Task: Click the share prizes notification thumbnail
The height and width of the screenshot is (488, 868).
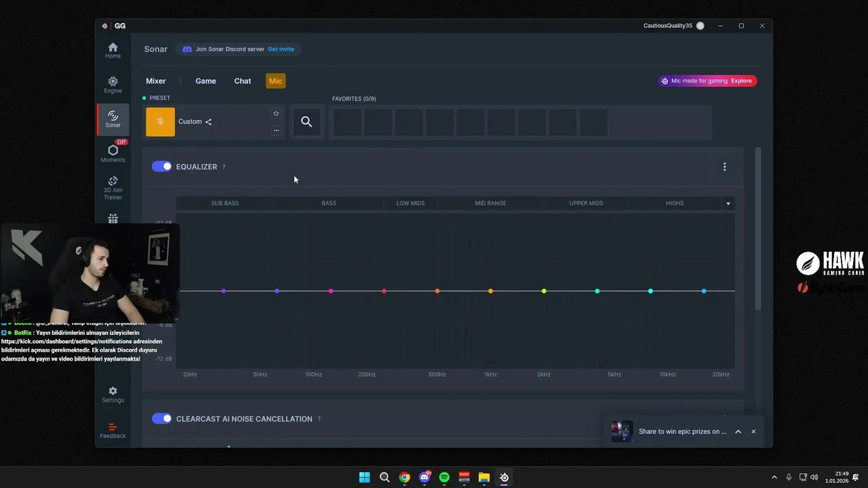Action: (622, 432)
